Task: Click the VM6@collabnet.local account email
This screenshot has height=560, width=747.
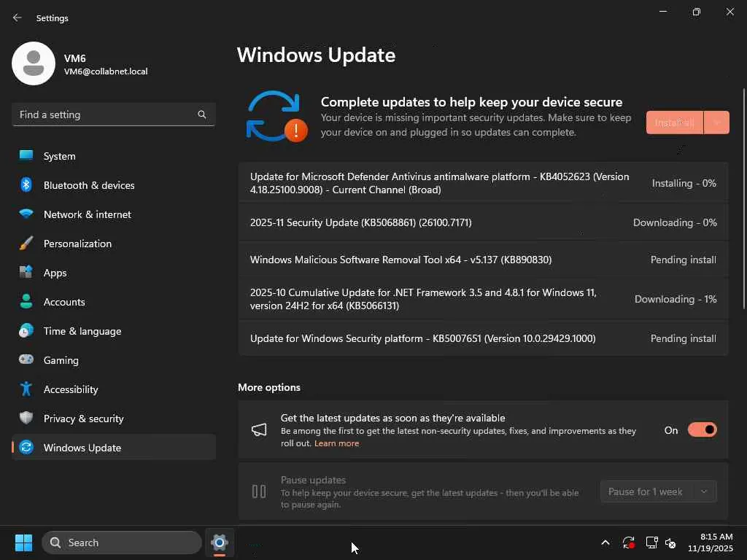Action: [x=106, y=71]
